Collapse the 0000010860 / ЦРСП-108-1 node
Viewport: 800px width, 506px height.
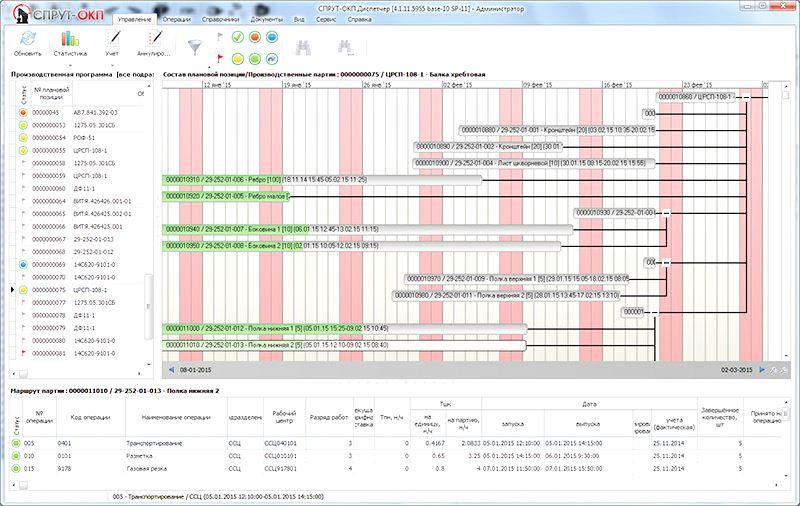coord(744,96)
